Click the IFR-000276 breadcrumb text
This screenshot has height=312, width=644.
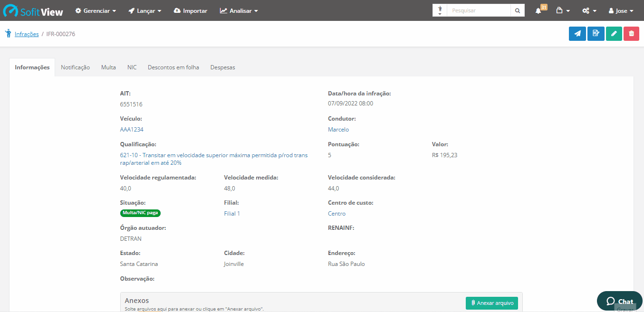tap(61, 34)
